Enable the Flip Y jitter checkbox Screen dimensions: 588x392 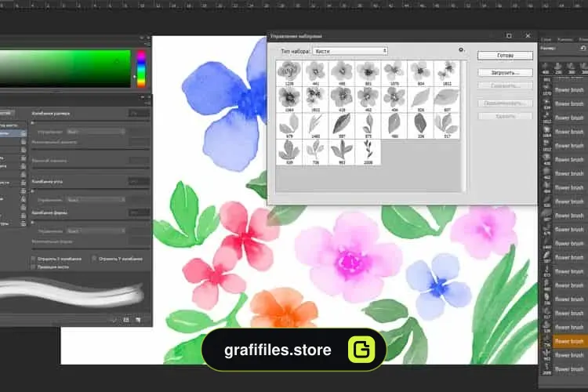point(94,259)
